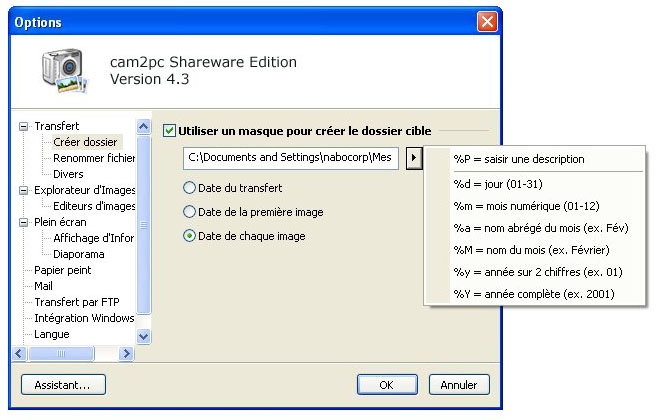This screenshot has height=420, width=661.
Task: Click the target folder path field
Action: pyautogui.click(x=291, y=158)
